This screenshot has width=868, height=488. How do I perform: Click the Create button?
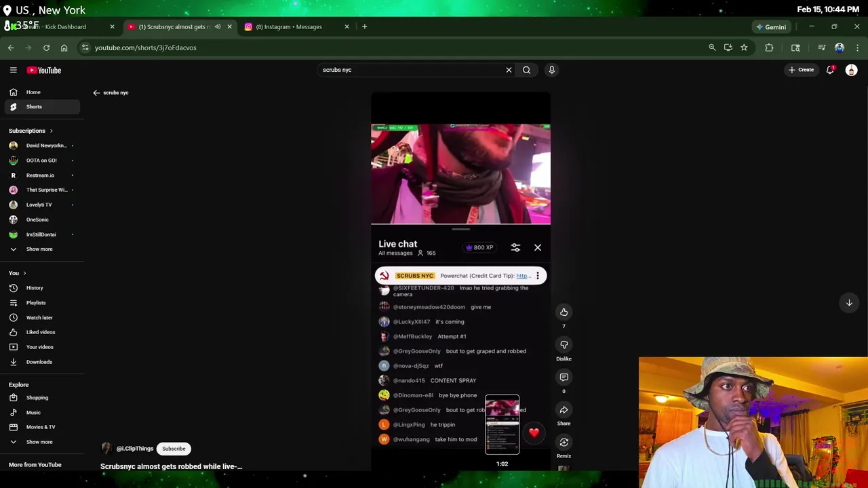pos(801,70)
